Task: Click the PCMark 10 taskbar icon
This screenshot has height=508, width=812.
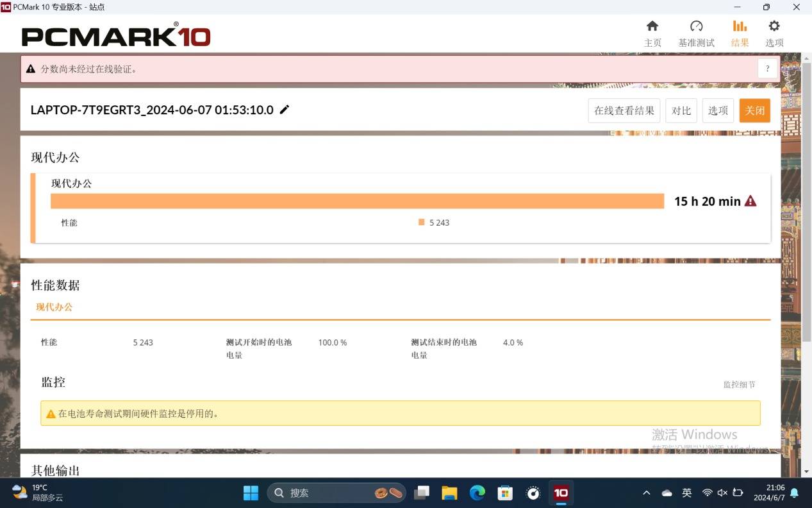Action: (x=561, y=493)
